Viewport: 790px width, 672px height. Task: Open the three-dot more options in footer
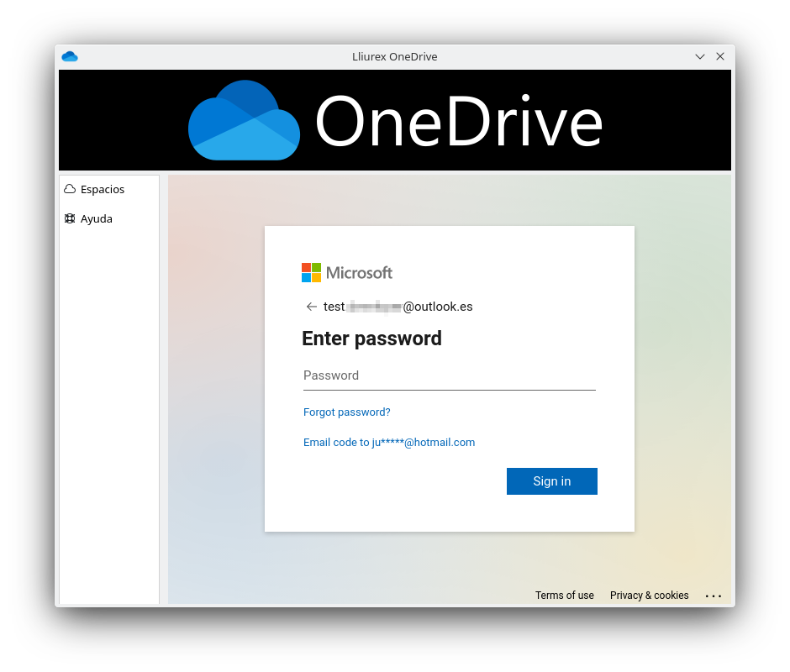714,596
